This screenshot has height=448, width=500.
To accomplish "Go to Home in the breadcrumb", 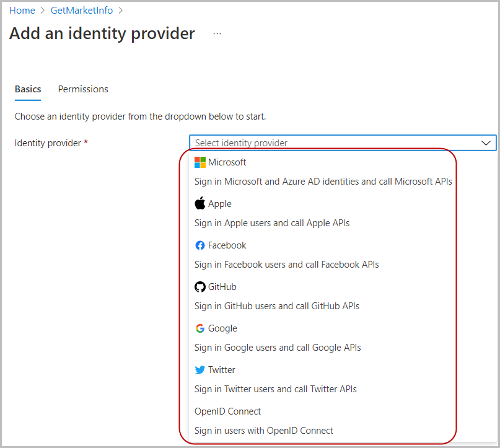I will pos(22,10).
